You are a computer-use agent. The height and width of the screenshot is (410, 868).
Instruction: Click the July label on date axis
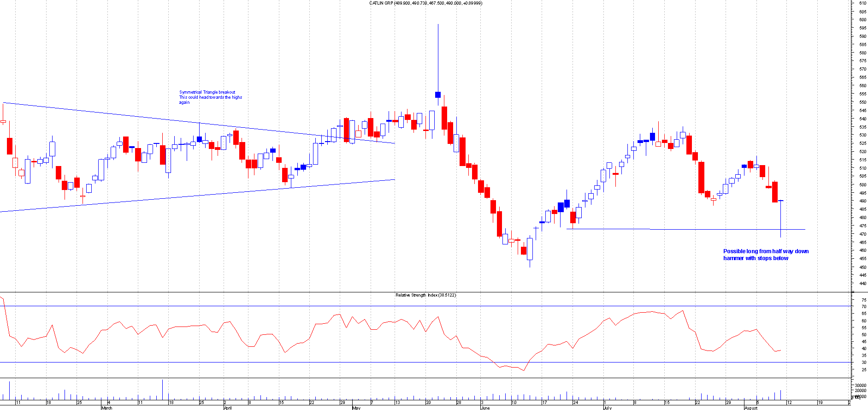(607, 408)
